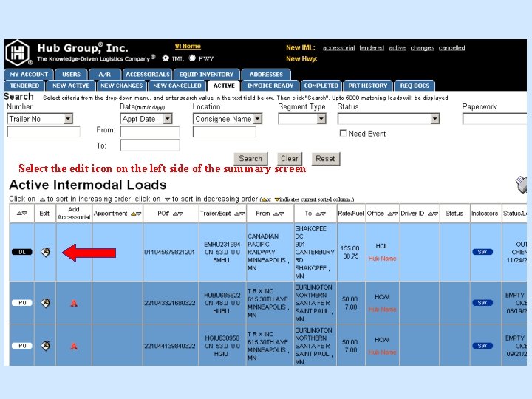Sort Trailer/Eqpt column descending arrow
The width and height of the screenshot is (532, 399).
(242, 214)
